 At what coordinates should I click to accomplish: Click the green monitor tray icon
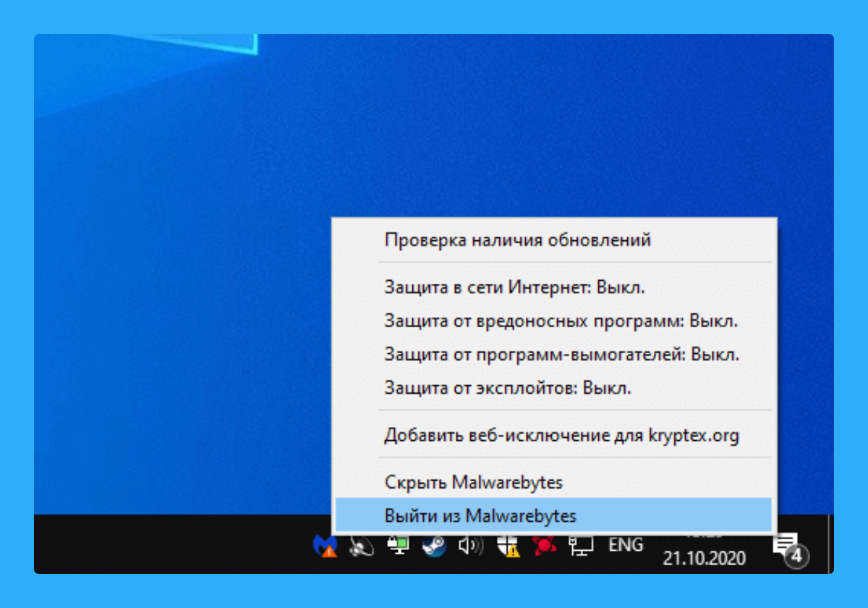(x=398, y=545)
